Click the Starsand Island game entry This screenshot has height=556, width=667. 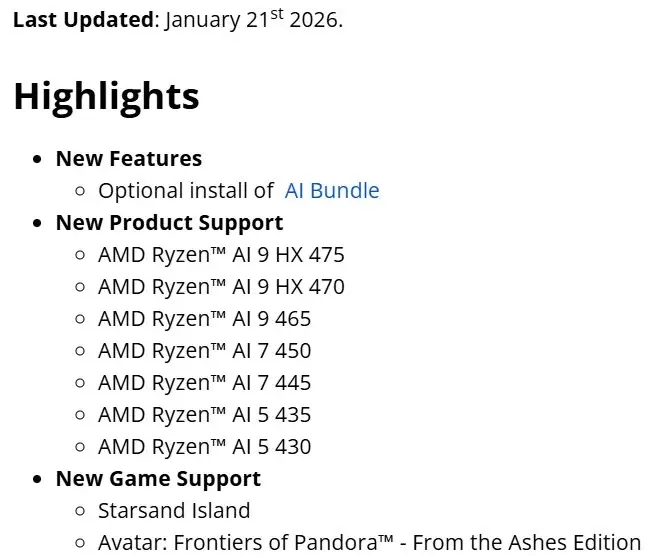tap(174, 511)
